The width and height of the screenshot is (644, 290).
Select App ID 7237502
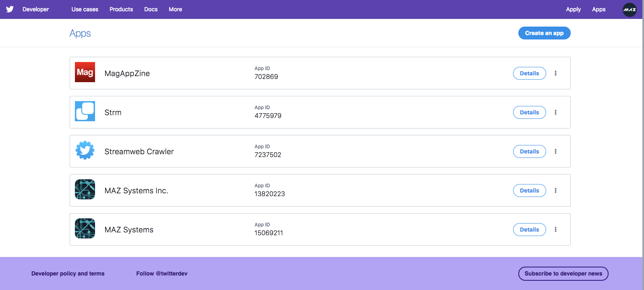[268, 155]
